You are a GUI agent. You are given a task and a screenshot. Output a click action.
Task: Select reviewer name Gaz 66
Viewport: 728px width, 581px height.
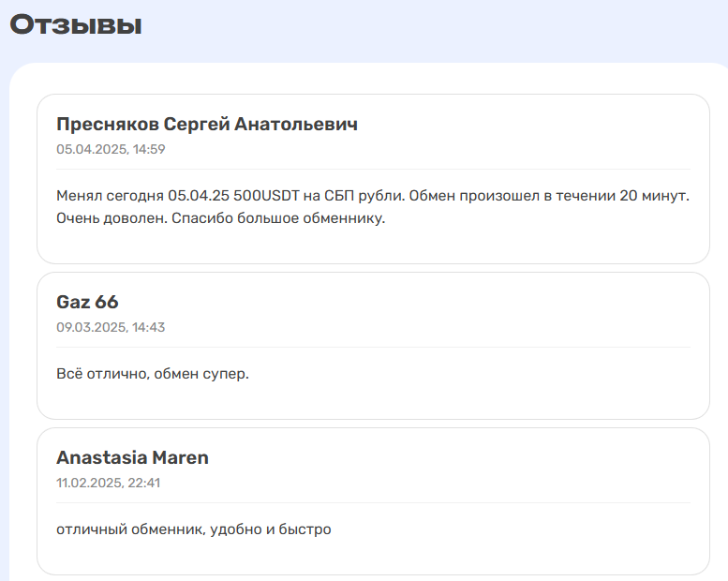pos(87,302)
